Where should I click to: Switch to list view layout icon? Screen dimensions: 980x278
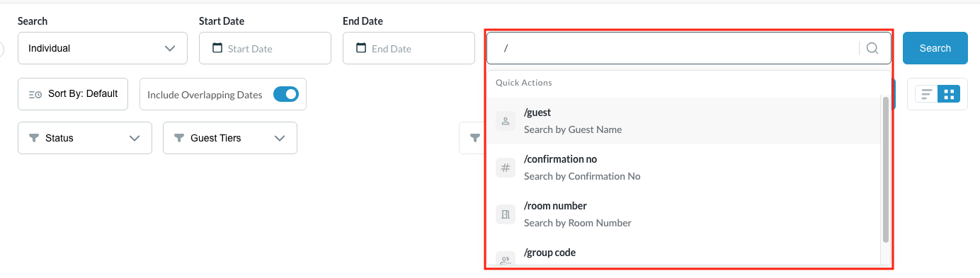click(927, 94)
